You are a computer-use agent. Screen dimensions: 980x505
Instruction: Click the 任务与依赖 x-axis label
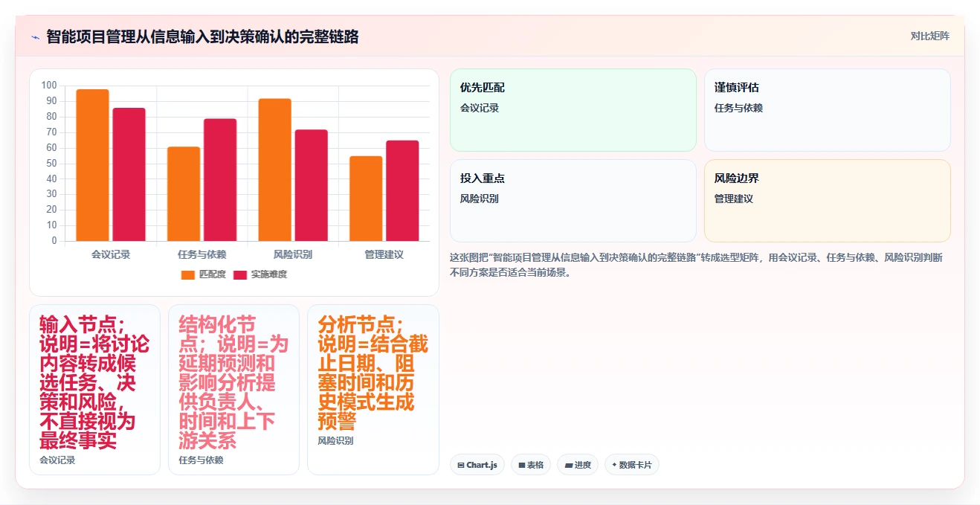[x=202, y=254]
